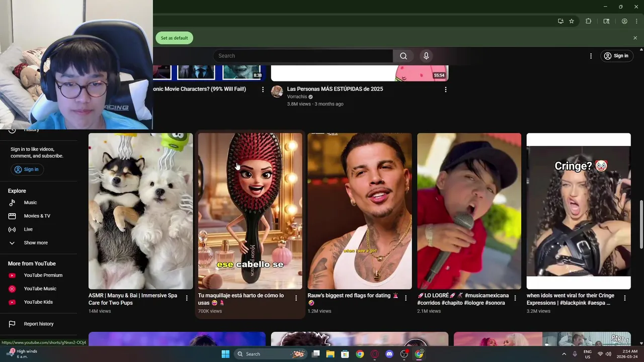Dismiss the default browser infobar
This screenshot has height=362, width=644.
635,38
